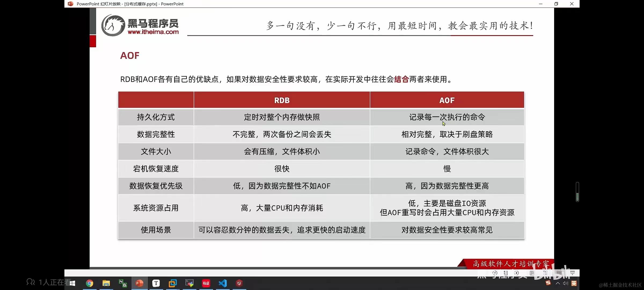Open VMware Workstation from the taskbar
Viewport: 644px width, 290px height.
[x=173, y=283]
